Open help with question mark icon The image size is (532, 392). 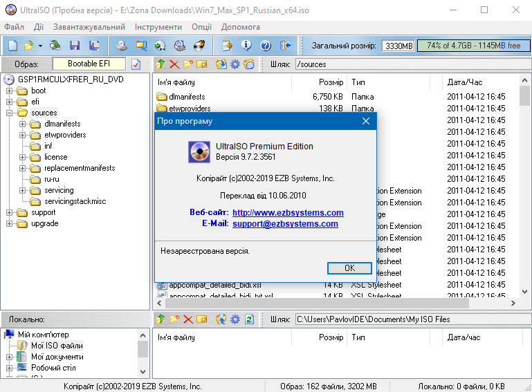(266, 46)
